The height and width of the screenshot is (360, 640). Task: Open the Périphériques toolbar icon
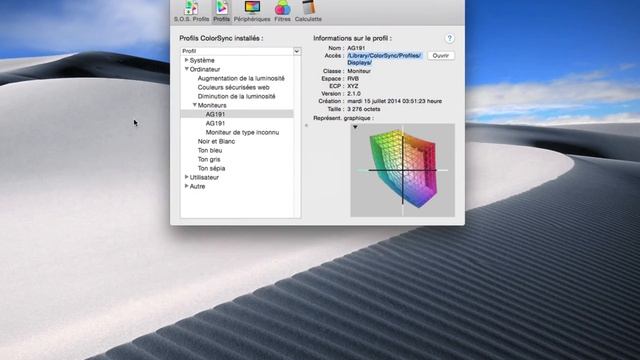pos(252,11)
